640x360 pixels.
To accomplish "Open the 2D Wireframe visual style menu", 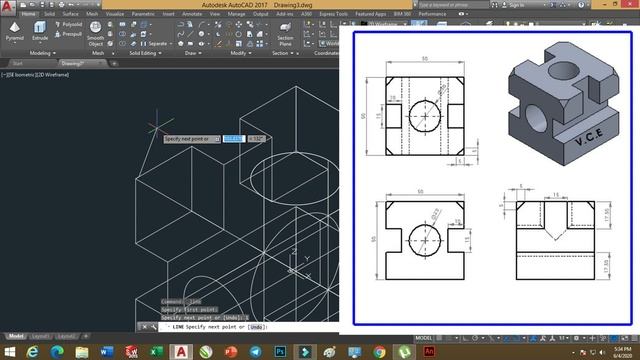I will 53,75.
